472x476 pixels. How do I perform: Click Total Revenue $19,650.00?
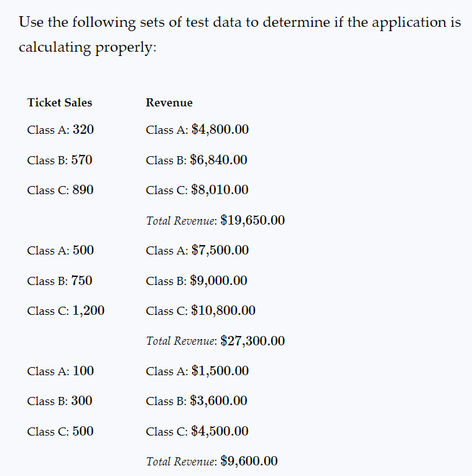[215, 220]
